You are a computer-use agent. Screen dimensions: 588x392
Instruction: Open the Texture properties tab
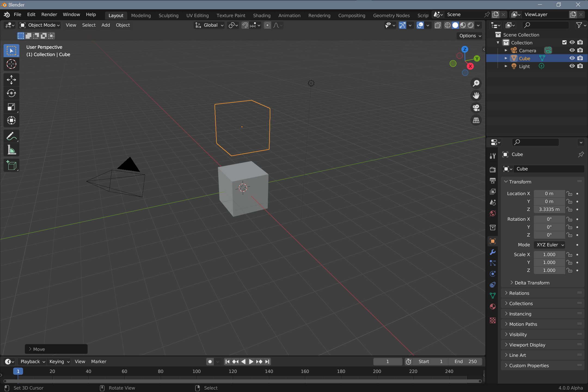point(492,320)
